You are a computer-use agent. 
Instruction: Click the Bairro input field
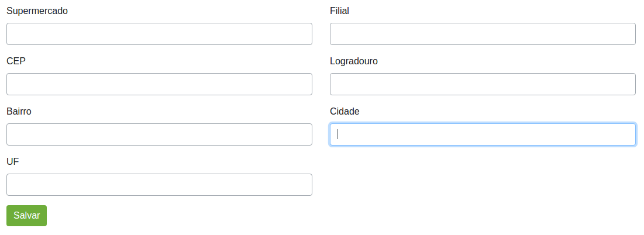159,134
